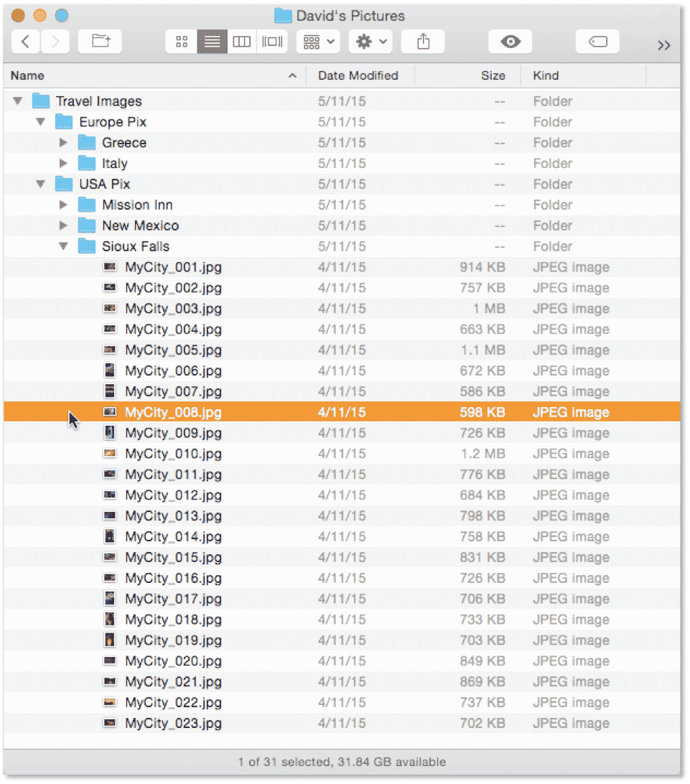This screenshot has width=690, height=784.
Task: Click the MyCity_019.jpg thumbnail icon
Action: [110, 640]
